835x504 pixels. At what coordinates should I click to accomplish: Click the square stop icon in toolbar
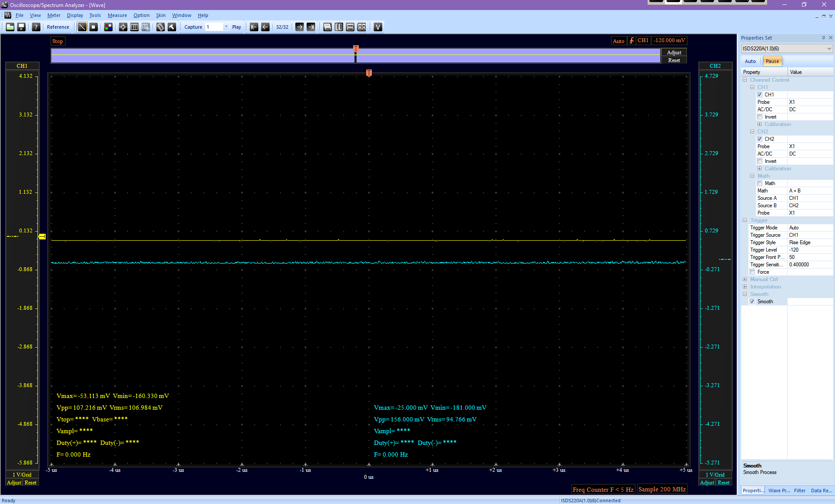(x=94, y=27)
